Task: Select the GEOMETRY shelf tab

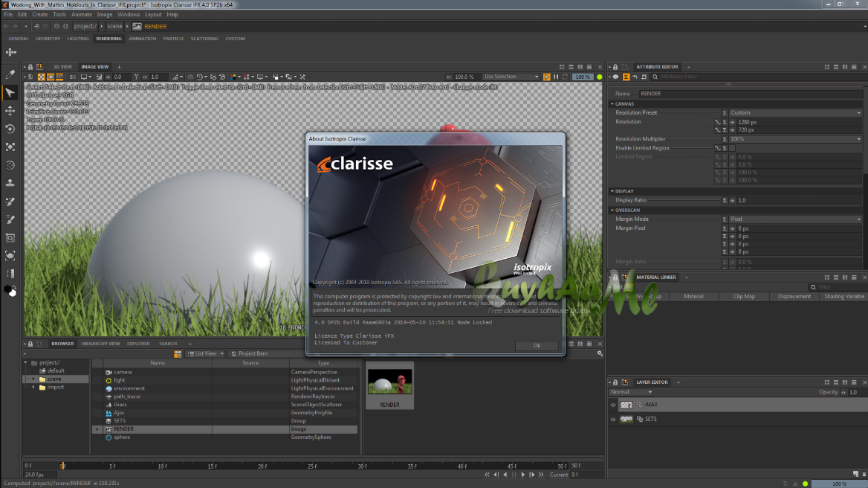Action: pos(48,39)
